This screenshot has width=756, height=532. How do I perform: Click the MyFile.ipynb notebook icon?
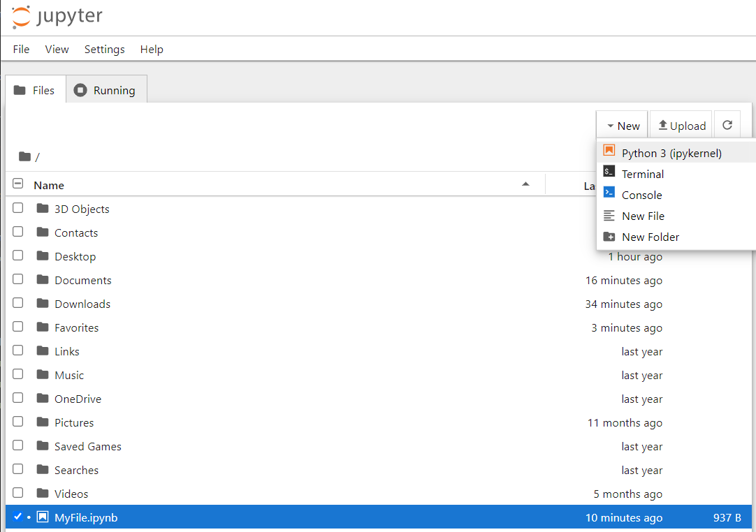(x=43, y=517)
